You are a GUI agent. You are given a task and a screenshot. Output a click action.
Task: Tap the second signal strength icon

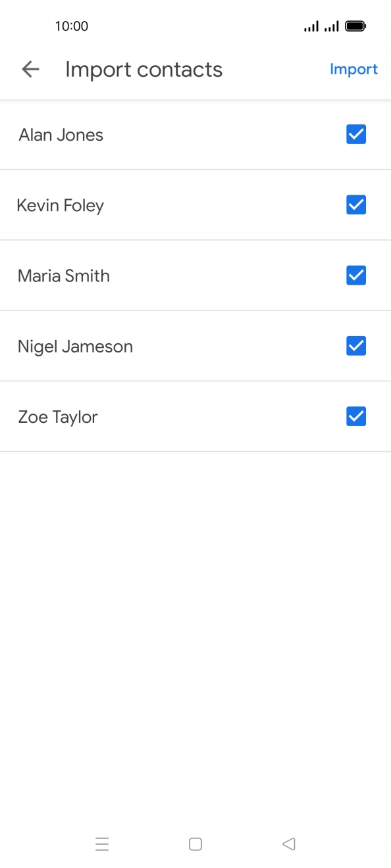click(332, 26)
